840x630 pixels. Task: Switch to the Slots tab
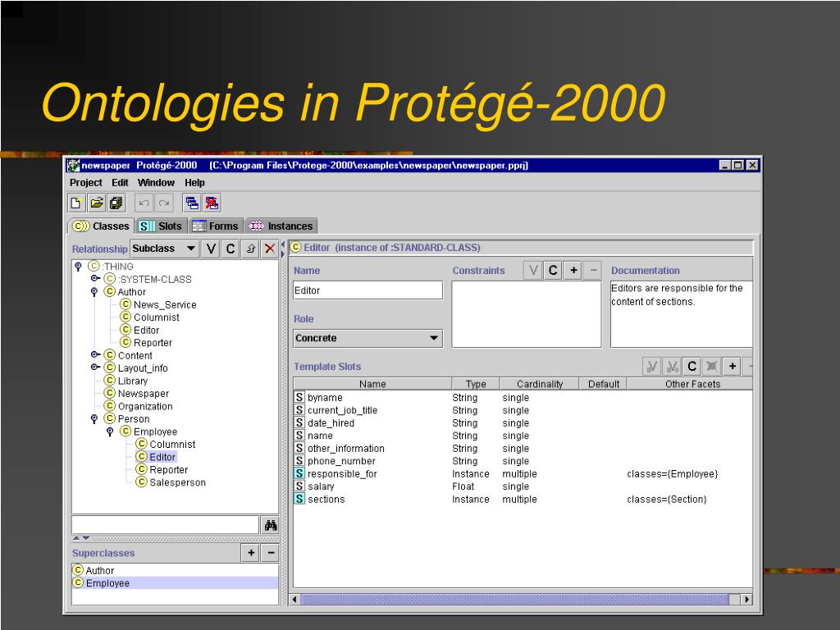pyautogui.click(x=161, y=226)
